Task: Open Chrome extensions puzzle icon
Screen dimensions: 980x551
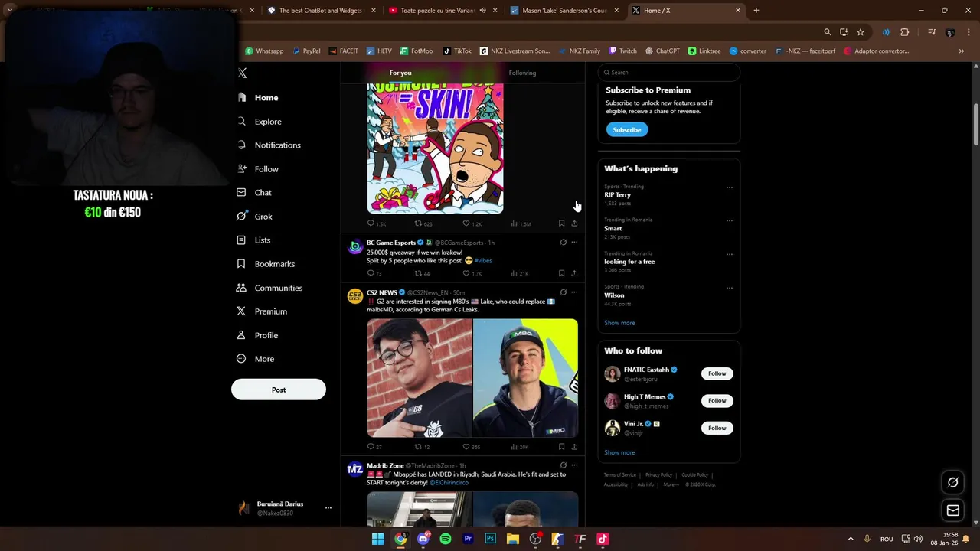Action: pos(904,32)
